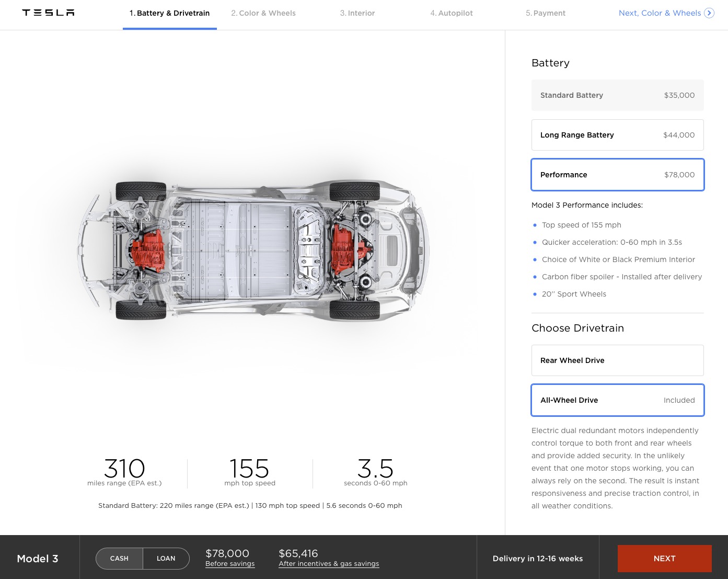Click the Model 3 label in bottom bar
The image size is (728, 579).
[38, 559]
